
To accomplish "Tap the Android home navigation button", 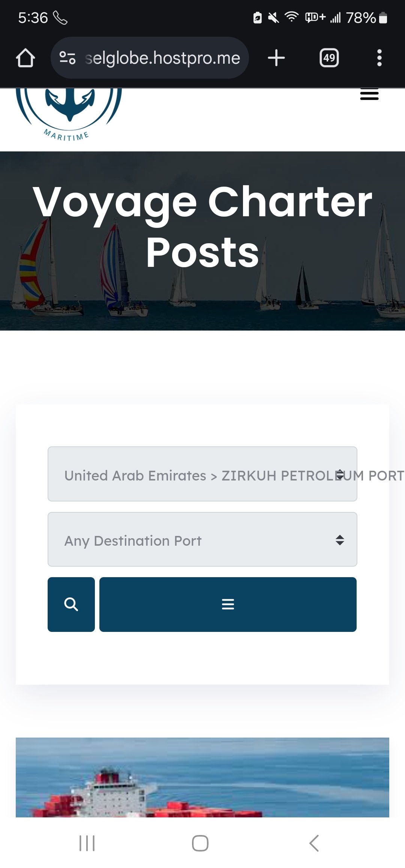I will click(200, 843).
